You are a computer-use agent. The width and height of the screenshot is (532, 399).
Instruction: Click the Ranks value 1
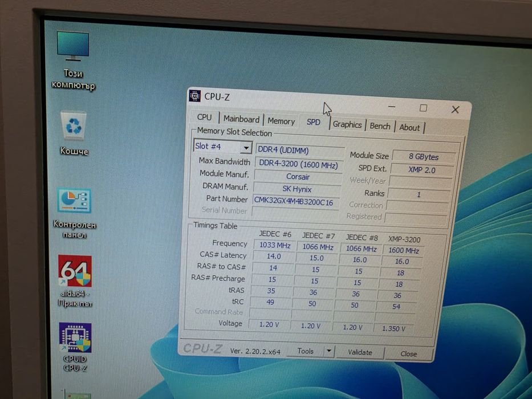point(419,194)
